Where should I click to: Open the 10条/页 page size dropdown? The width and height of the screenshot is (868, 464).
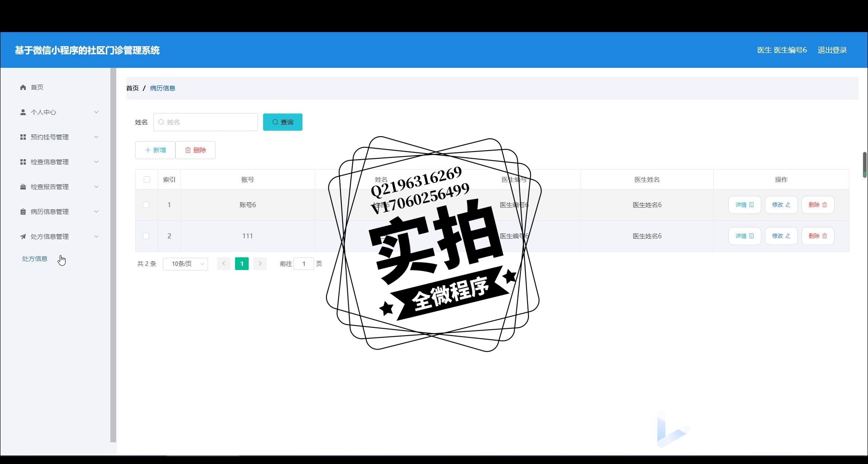pos(185,264)
